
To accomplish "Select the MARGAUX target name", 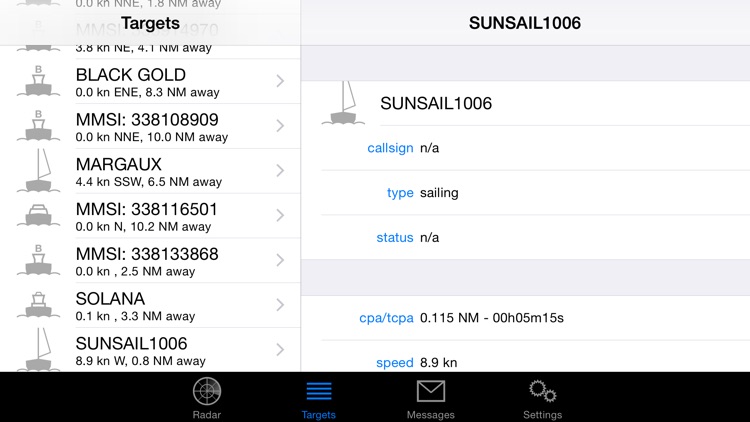I will pyautogui.click(x=119, y=165).
